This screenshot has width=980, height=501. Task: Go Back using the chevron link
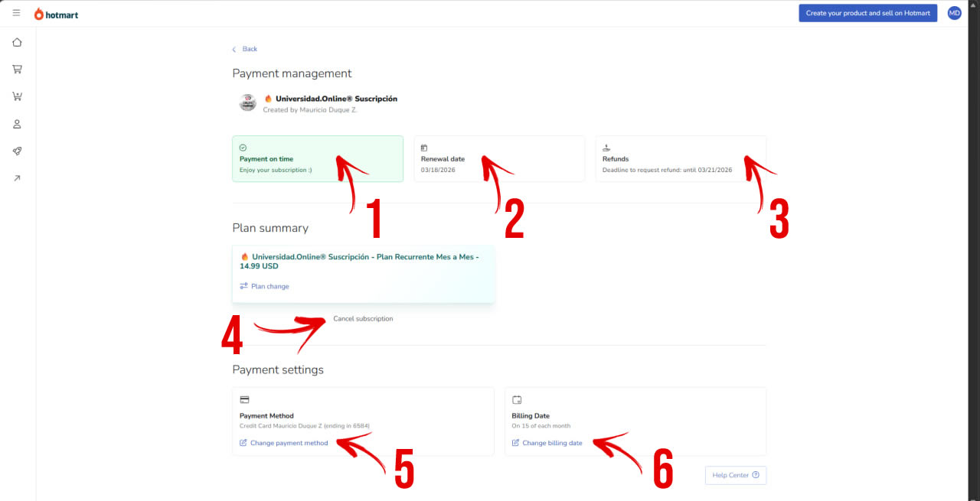click(x=245, y=49)
